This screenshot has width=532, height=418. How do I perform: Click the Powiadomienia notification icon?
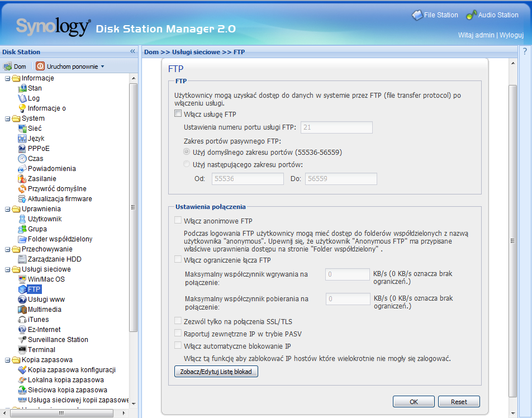[22, 169]
